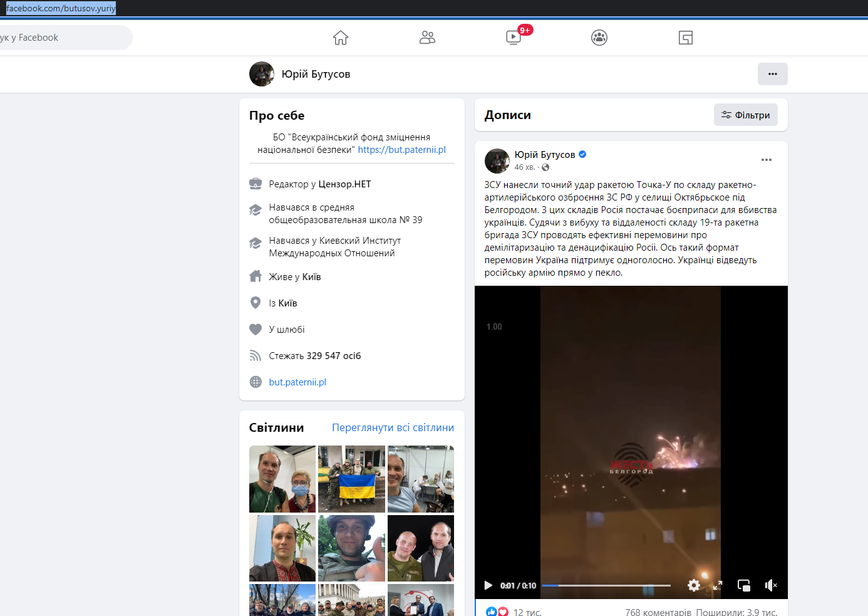Open the profile three-dots options button
This screenshot has height=616, width=868.
773,74
